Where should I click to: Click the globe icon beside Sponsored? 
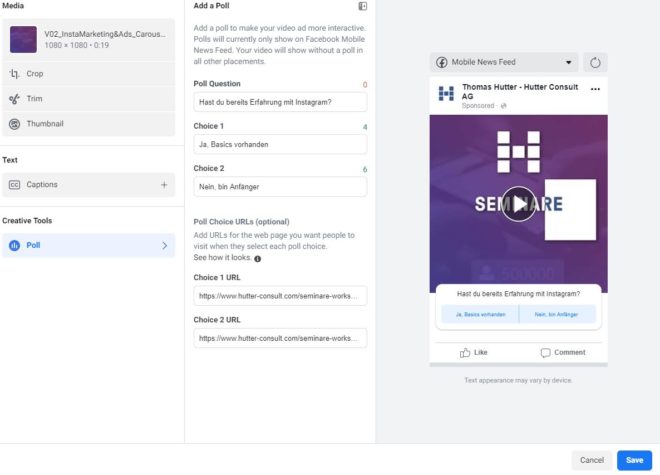click(x=503, y=106)
